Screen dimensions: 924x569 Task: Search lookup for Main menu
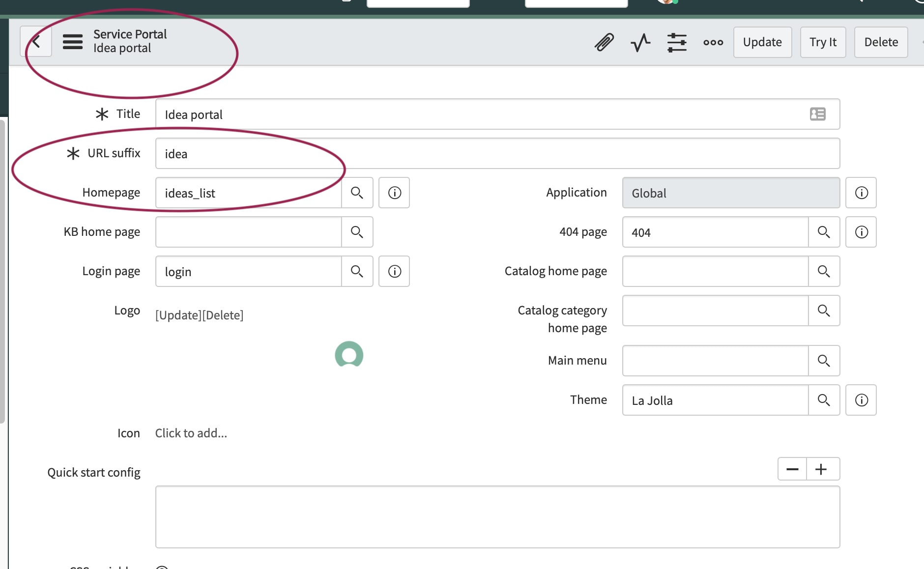point(824,361)
